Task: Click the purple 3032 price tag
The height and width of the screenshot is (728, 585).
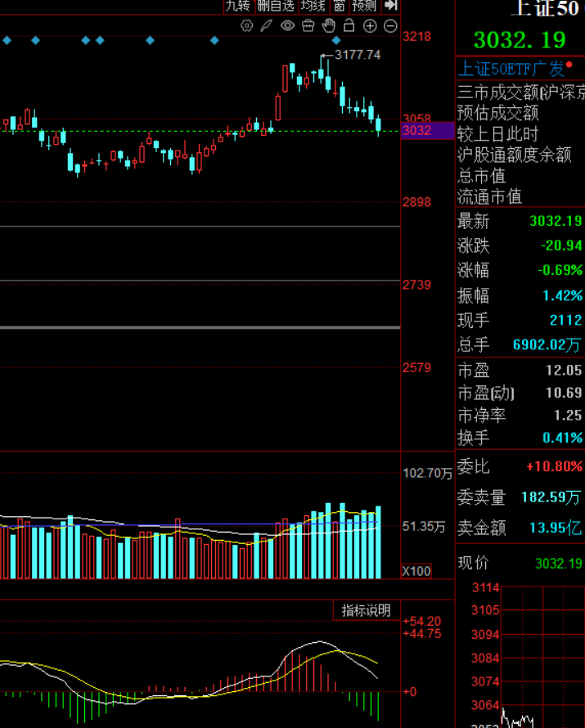Action: (427, 130)
